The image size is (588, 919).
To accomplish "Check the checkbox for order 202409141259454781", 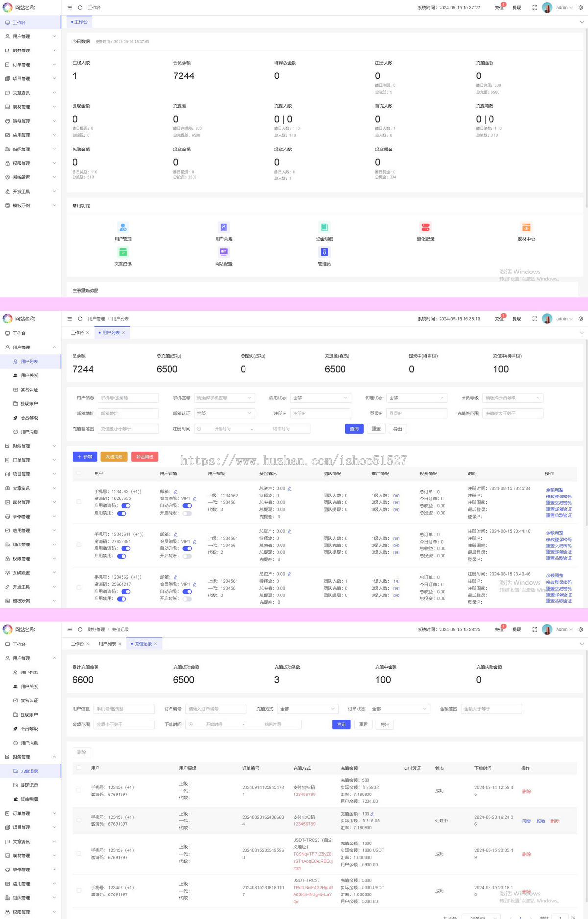I will [x=79, y=790].
